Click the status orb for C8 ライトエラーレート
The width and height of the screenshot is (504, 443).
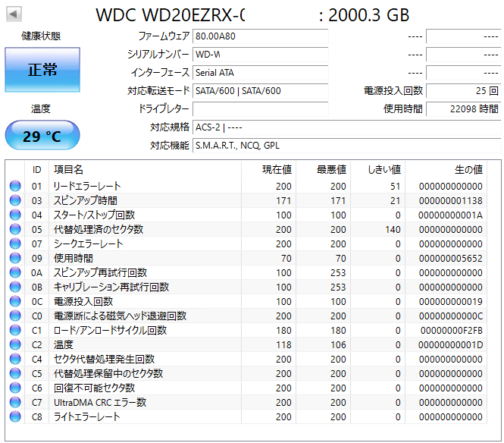[x=15, y=416]
